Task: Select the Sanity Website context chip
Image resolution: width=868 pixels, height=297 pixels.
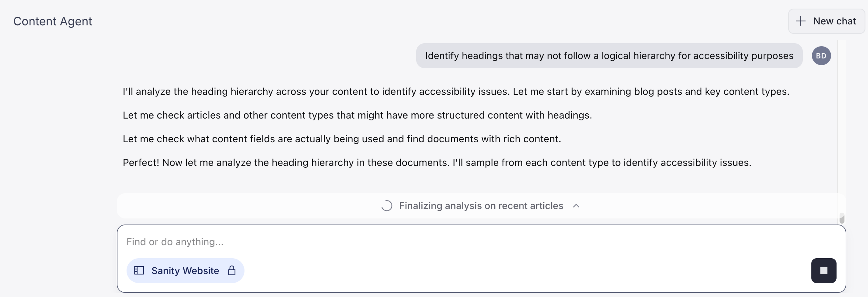Action: (x=185, y=270)
